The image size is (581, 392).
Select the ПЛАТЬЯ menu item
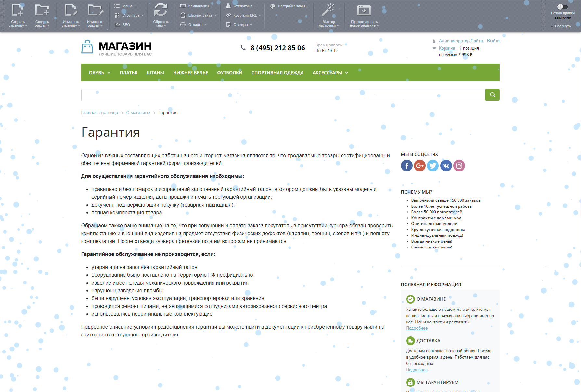pos(129,73)
